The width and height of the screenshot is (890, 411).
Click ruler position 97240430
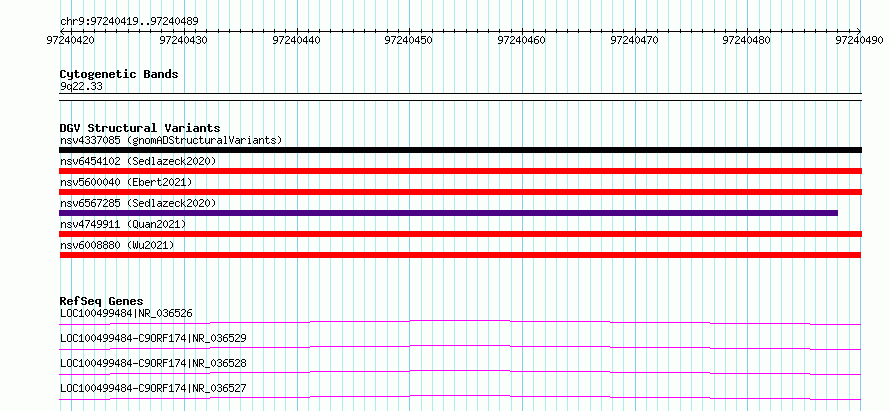click(x=183, y=40)
